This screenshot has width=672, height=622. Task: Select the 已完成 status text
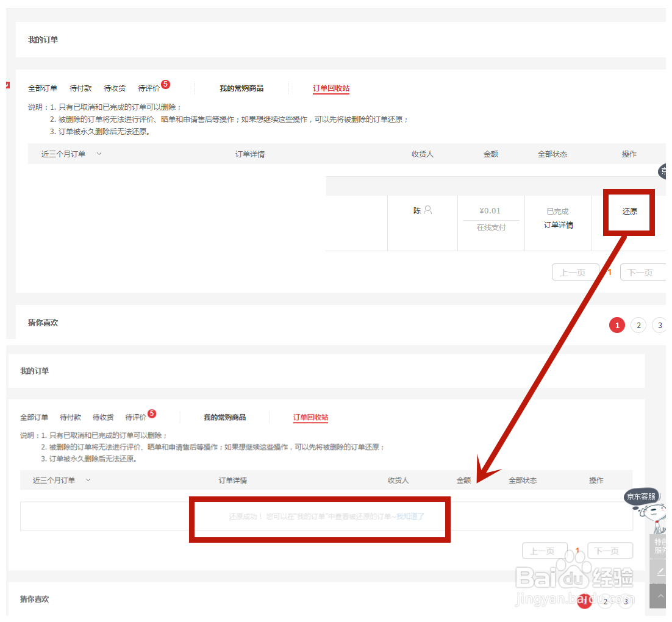tap(557, 212)
